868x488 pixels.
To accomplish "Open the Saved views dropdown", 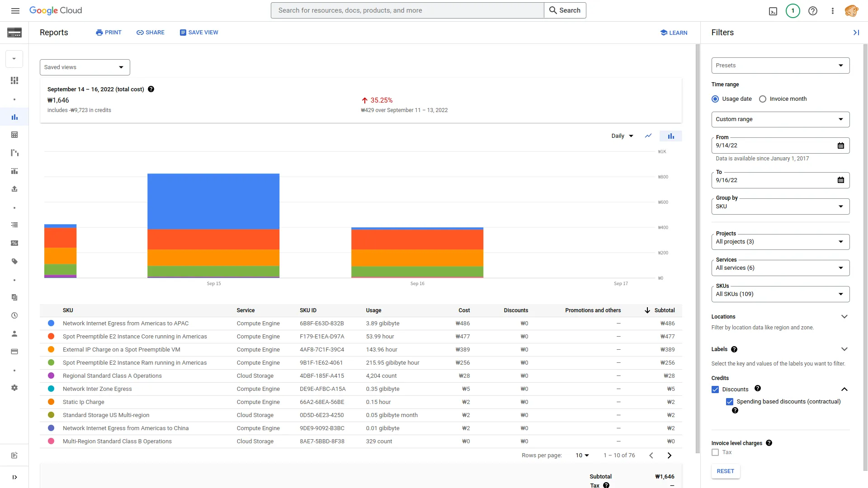I will click(x=85, y=67).
